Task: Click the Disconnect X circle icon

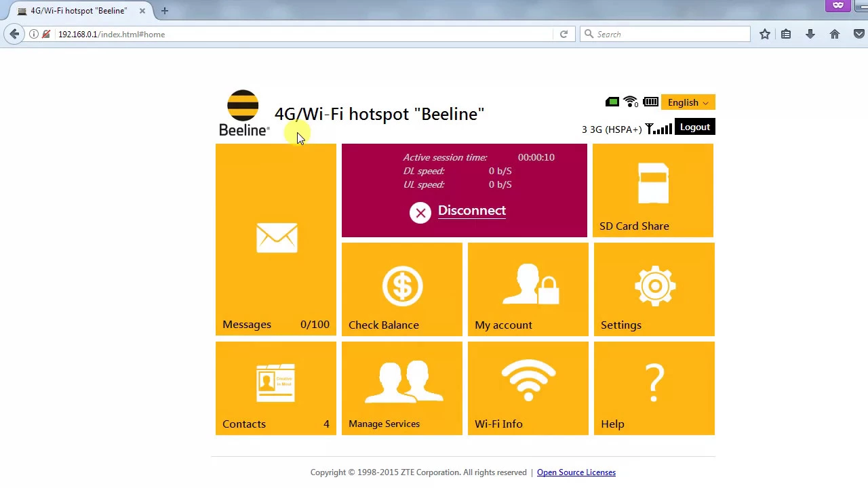Action: pos(420,213)
